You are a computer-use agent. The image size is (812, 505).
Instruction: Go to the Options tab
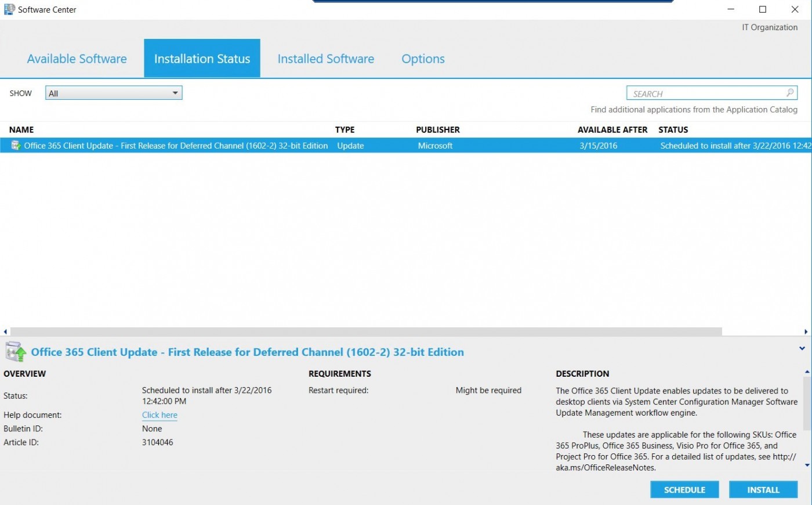pyautogui.click(x=423, y=58)
